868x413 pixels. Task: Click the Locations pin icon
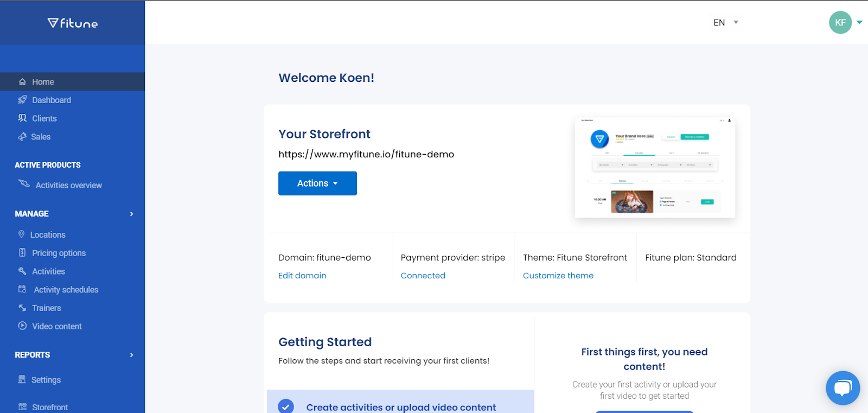coord(22,234)
